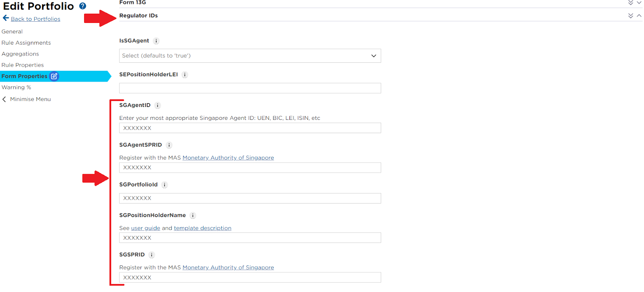Click the info icon beside IsSGAgent
644x292 pixels.
[x=156, y=41]
